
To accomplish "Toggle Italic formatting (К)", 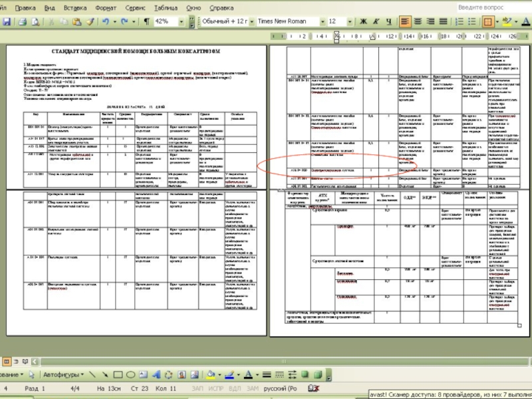I will tap(375, 22).
